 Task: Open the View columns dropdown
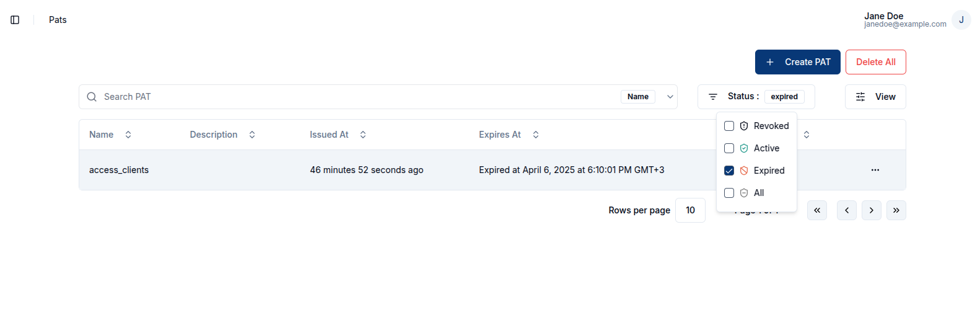point(875,97)
